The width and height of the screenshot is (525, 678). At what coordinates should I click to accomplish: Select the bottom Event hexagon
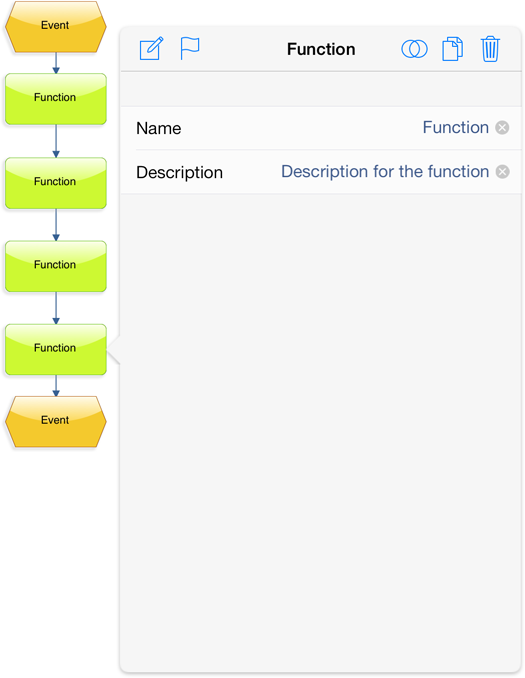(x=55, y=422)
